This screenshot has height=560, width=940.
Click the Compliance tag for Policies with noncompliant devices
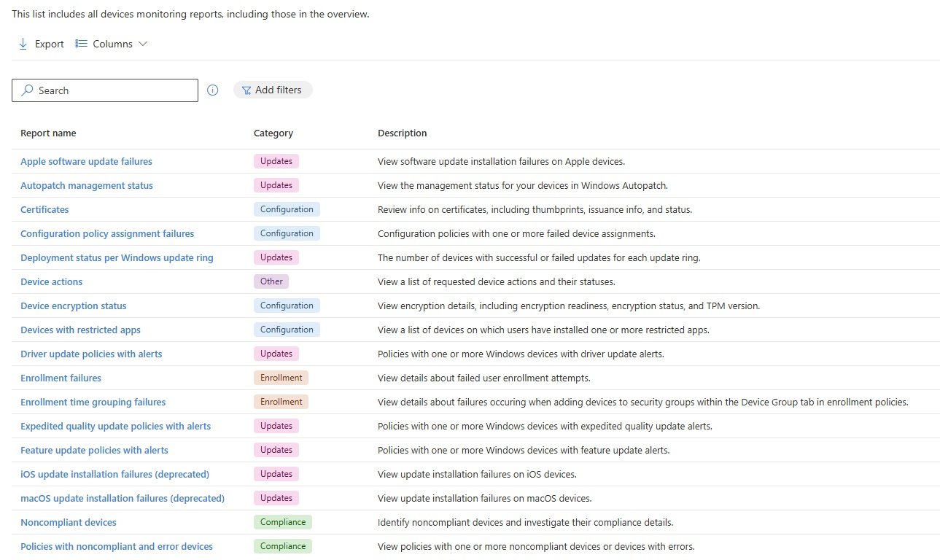click(x=283, y=546)
